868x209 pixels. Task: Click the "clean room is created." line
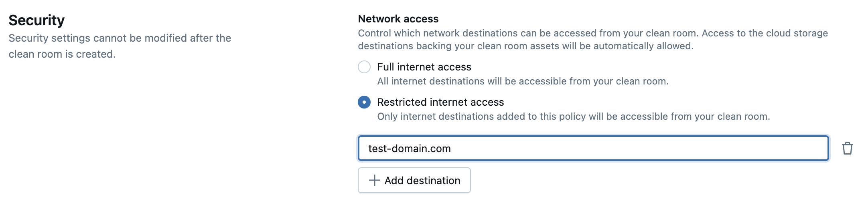(62, 54)
